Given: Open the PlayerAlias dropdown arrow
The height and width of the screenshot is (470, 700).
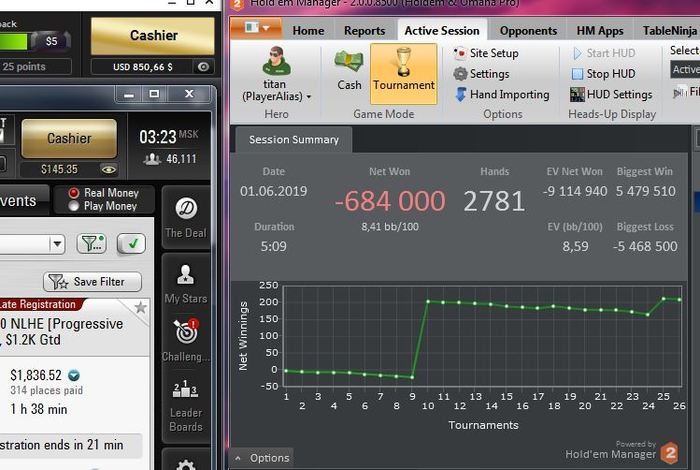Looking at the screenshot, I should point(308,97).
